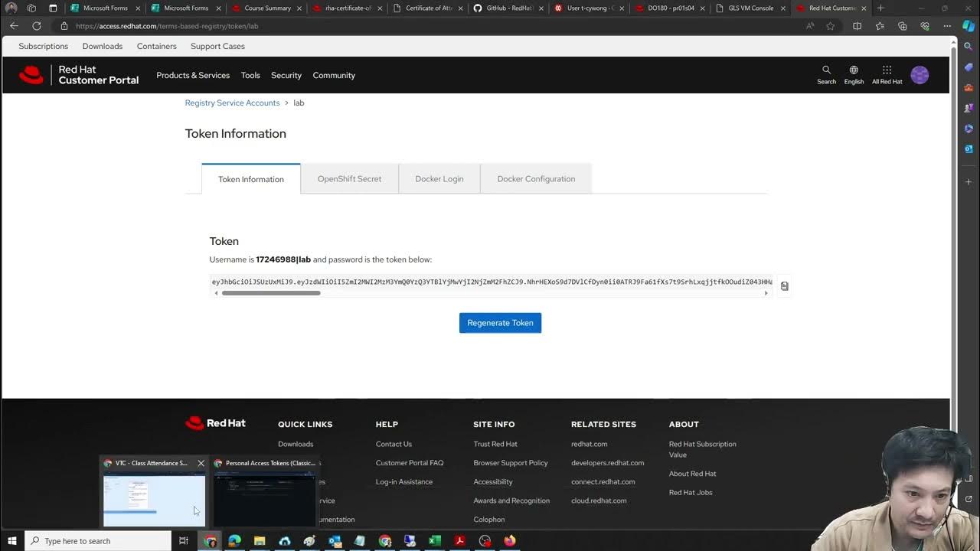Viewport: 980px width, 551px height.
Task: Open the developers.redhat.com footer link
Action: point(608,463)
